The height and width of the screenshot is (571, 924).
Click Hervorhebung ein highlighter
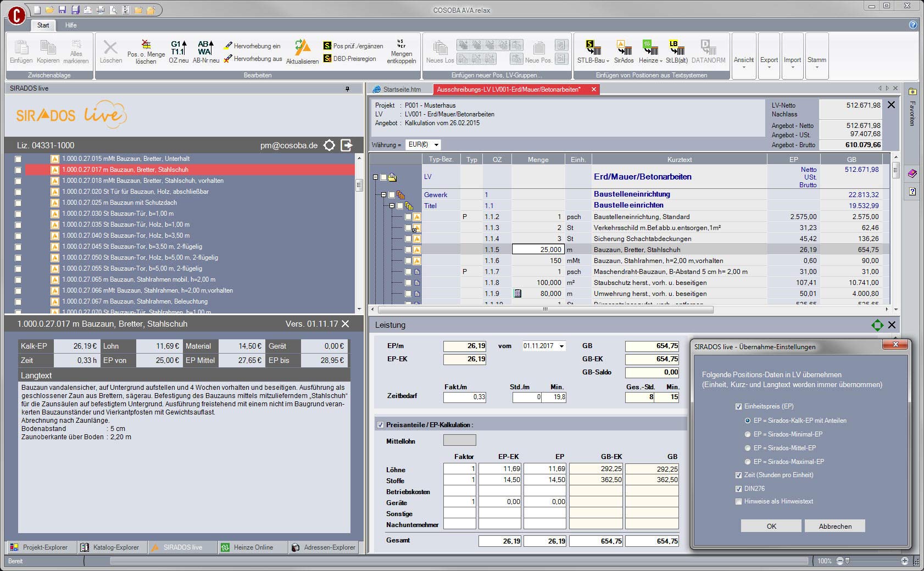coord(252,46)
